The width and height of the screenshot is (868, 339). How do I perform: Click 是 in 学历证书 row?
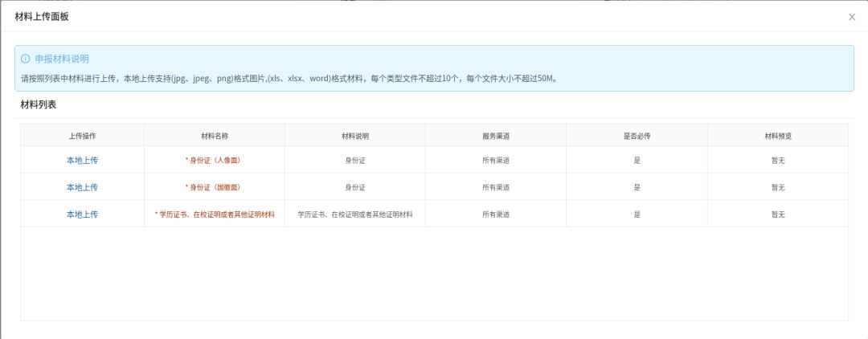[x=637, y=214]
